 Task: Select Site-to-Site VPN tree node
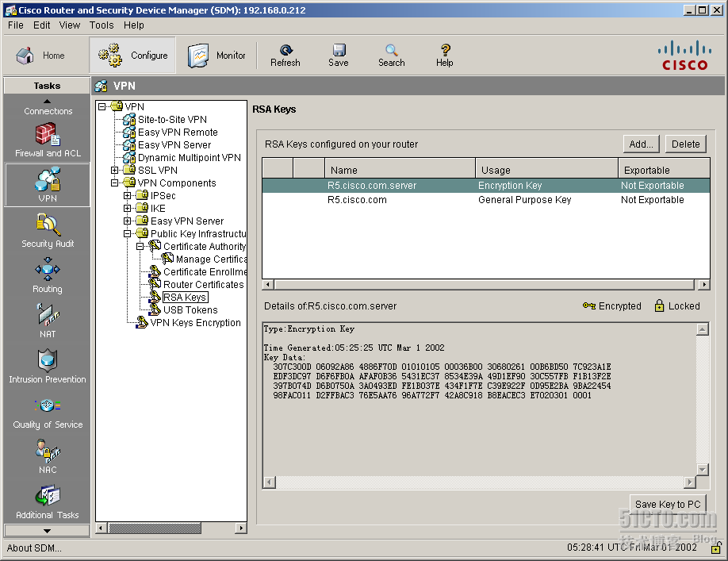(x=172, y=119)
